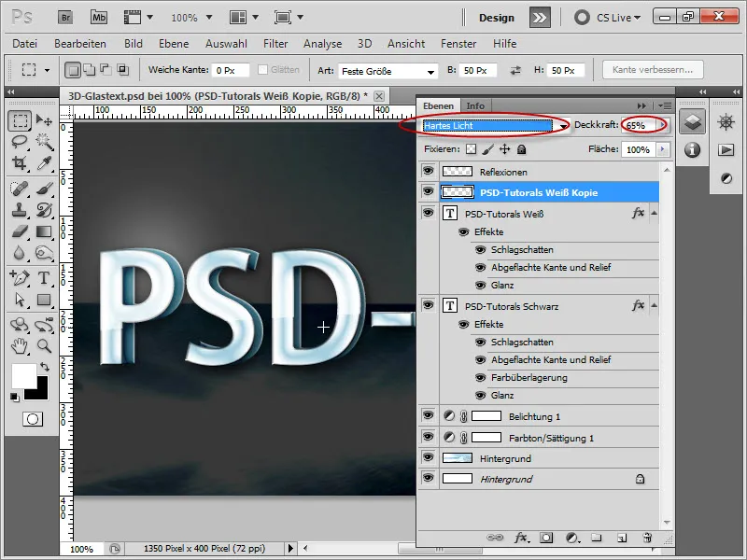The height and width of the screenshot is (560, 747).
Task: Select the Horizontal Type tool
Action: [x=44, y=277]
